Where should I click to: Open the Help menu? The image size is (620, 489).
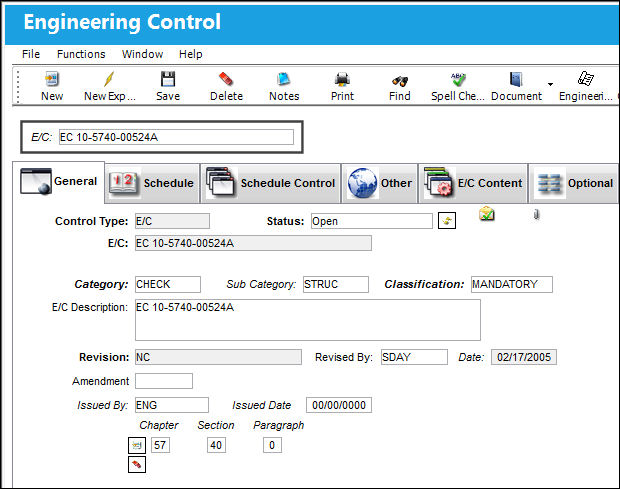[191, 54]
